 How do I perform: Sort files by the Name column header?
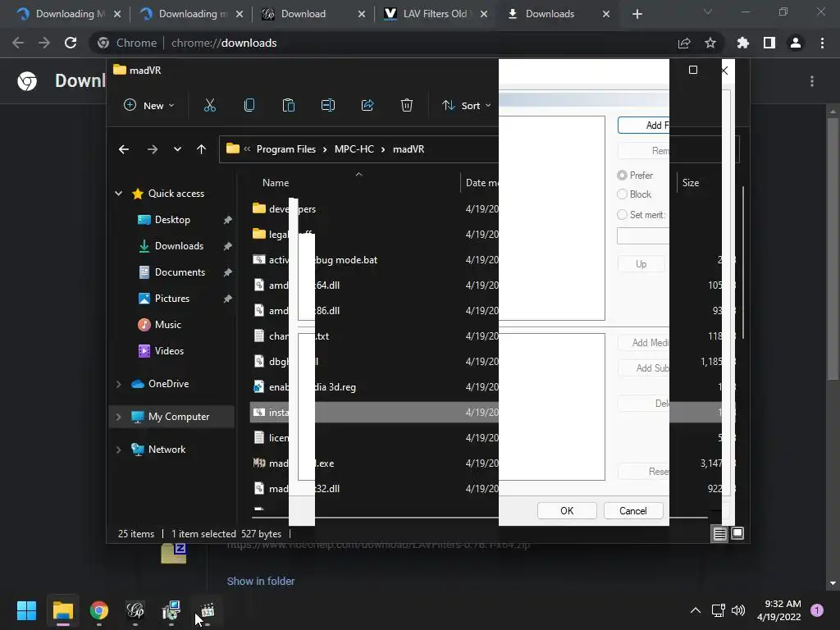pos(276,183)
